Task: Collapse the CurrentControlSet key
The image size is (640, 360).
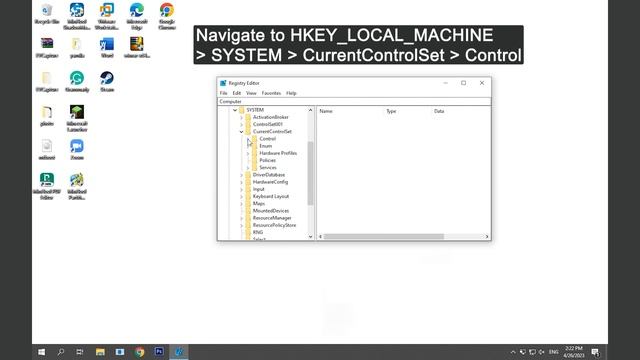Action: (241, 132)
